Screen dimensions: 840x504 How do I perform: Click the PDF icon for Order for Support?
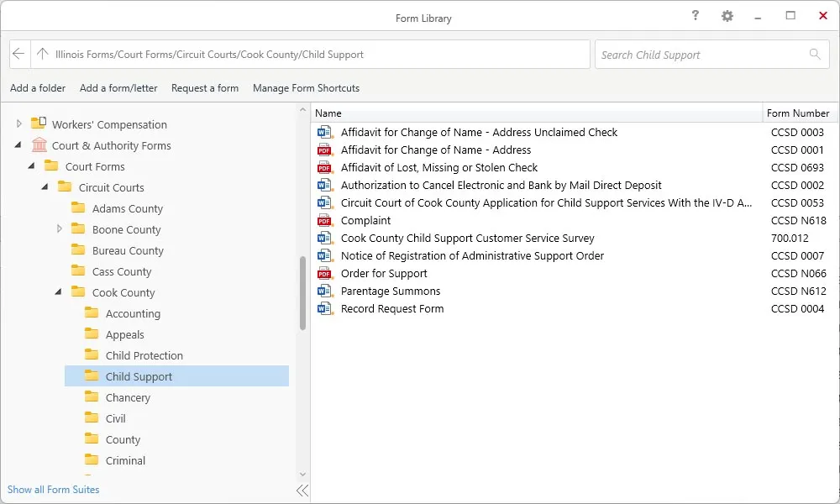coord(324,273)
